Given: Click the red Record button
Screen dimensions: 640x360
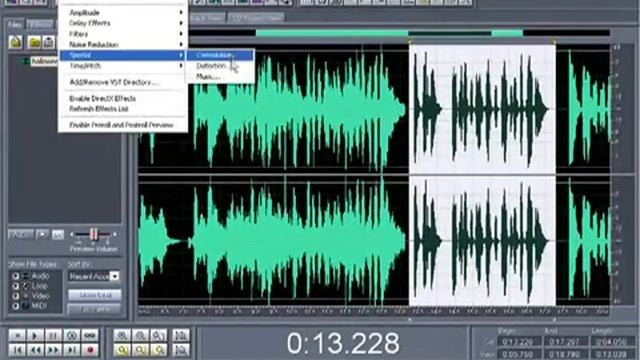Looking at the screenshot, I should point(90,350).
